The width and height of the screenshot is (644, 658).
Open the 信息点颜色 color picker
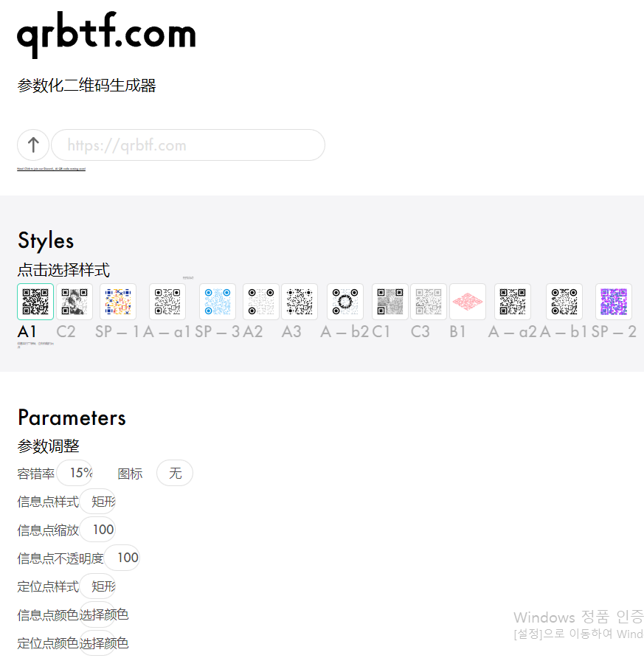pos(97,614)
